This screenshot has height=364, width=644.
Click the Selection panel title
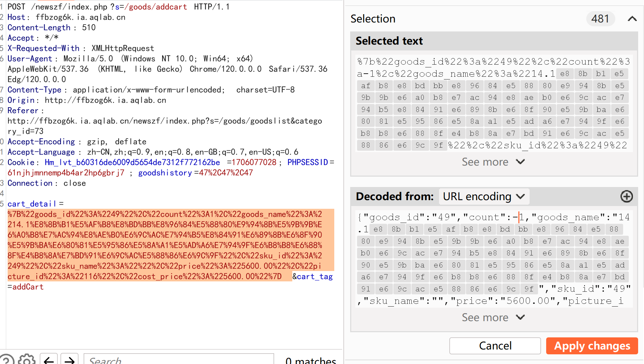(373, 19)
